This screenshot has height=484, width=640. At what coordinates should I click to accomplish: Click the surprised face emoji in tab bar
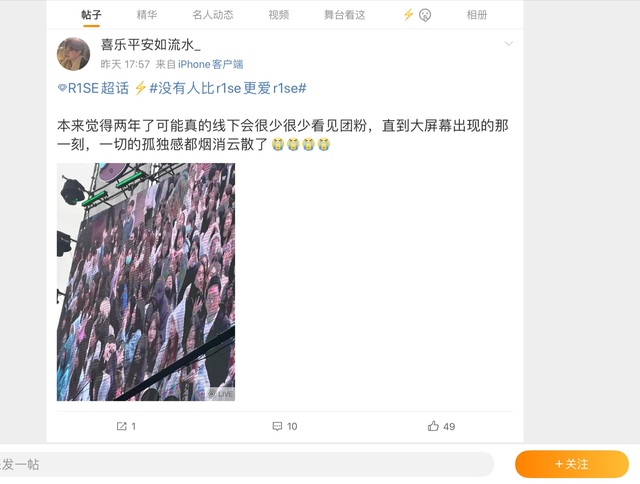(425, 15)
